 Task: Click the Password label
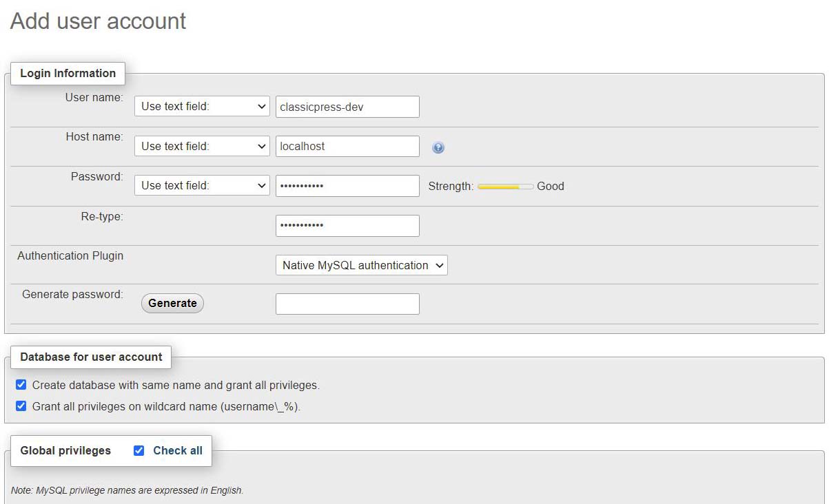[97, 176]
